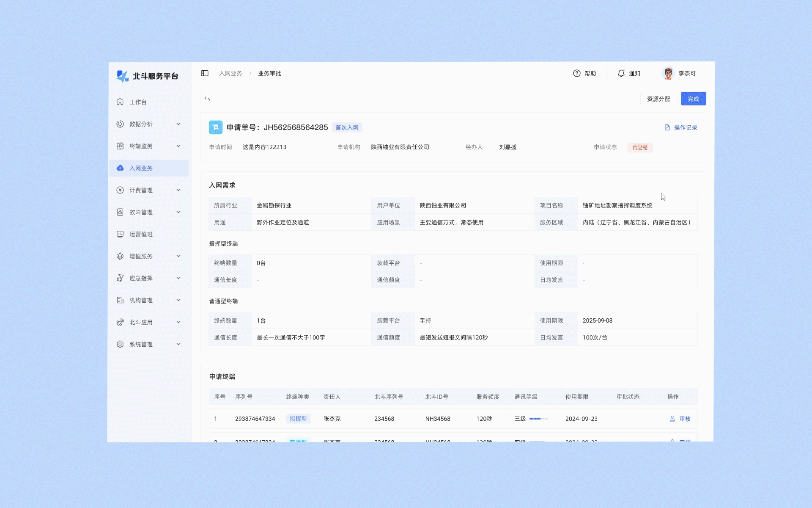This screenshot has width=812, height=508.
Task: Expand the 系统管理 dropdown arrow
Action: 178,344
